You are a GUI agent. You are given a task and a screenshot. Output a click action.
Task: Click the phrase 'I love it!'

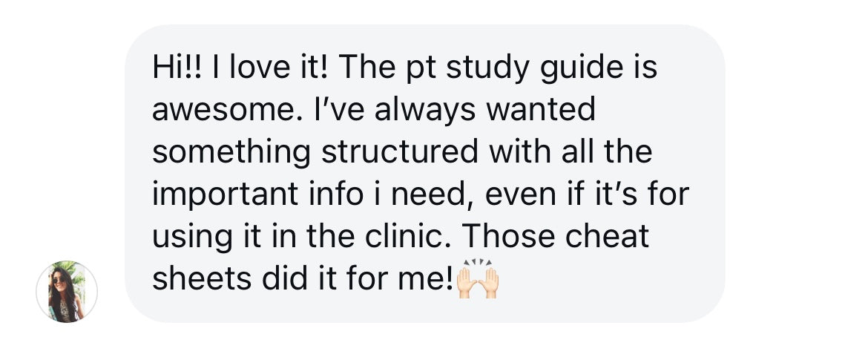click(272, 68)
